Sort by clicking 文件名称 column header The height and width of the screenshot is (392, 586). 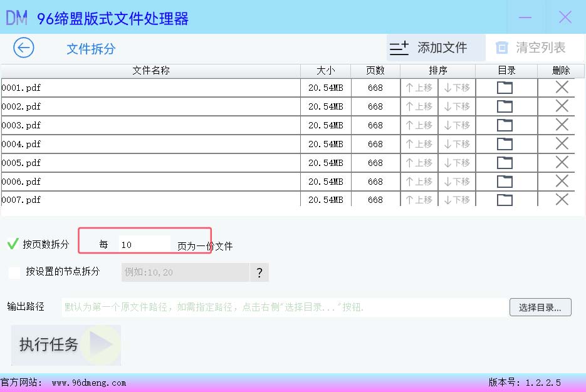[151, 71]
